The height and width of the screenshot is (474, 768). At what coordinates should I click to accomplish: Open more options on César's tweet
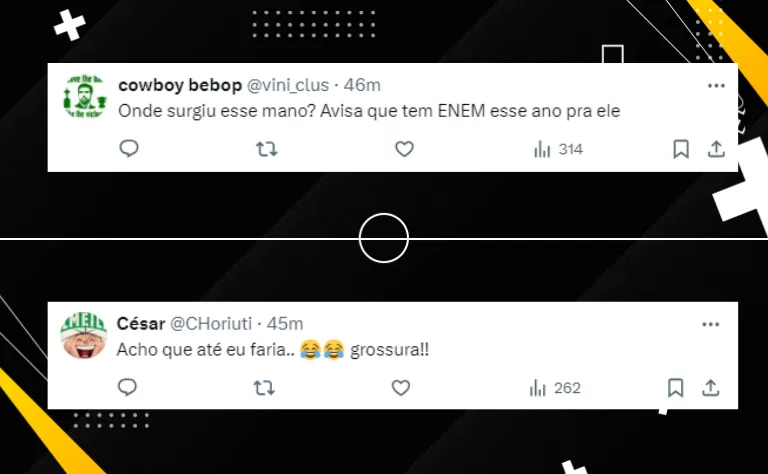pyautogui.click(x=711, y=324)
